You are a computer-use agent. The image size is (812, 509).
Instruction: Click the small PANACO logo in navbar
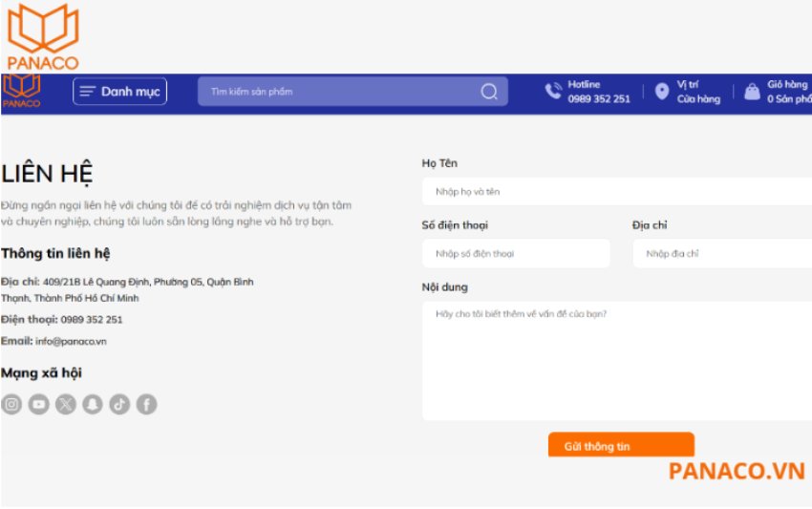pyautogui.click(x=21, y=91)
